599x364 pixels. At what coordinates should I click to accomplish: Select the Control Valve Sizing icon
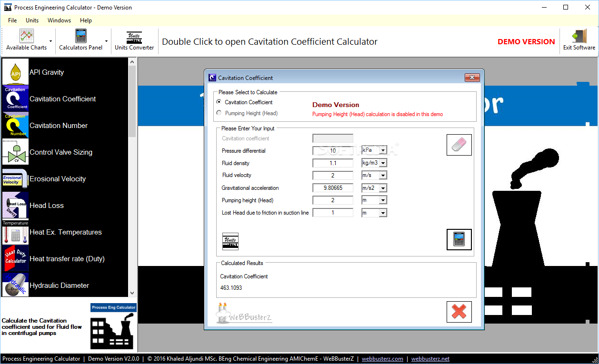tap(16, 152)
